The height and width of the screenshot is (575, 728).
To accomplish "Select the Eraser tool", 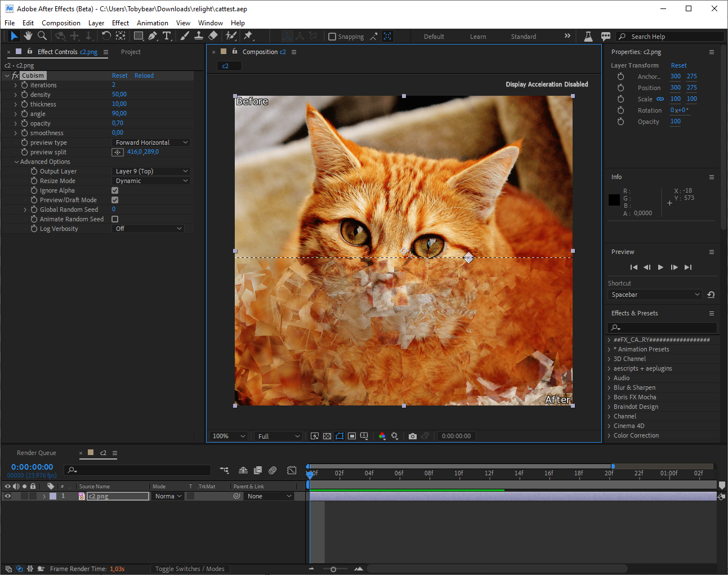I will coord(213,36).
